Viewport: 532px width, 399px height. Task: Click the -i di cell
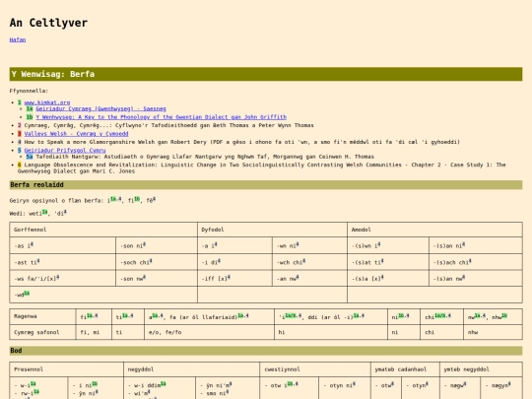[x=234, y=262]
